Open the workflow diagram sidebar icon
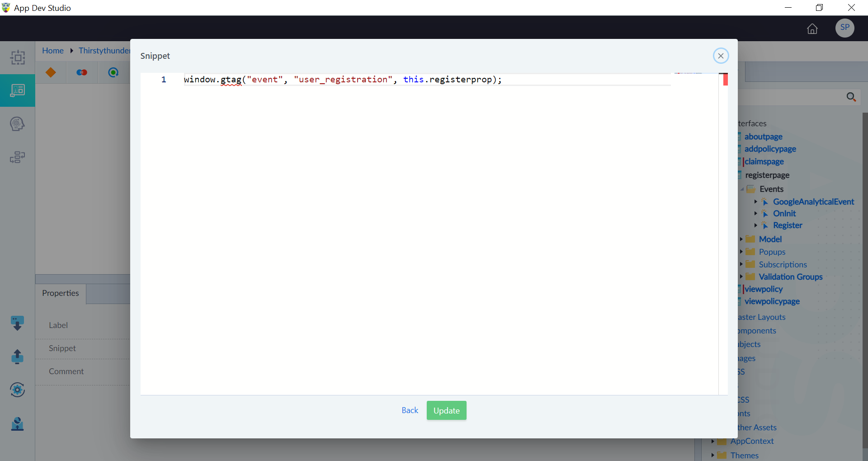868x461 pixels. tap(18, 157)
